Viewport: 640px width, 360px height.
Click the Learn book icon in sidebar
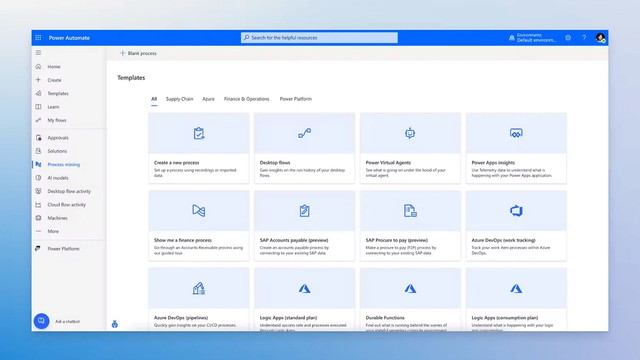coord(38,107)
